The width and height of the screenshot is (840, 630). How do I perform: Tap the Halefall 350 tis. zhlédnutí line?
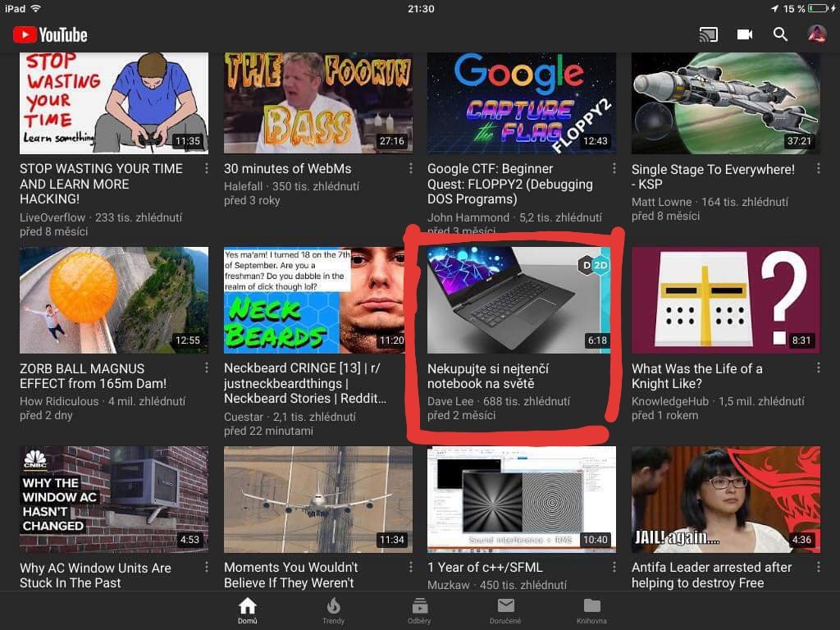pyautogui.click(x=291, y=186)
